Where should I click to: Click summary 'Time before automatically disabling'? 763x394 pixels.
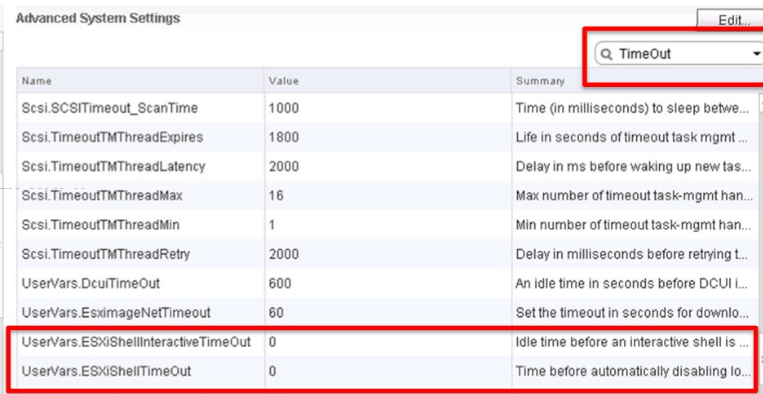point(632,371)
